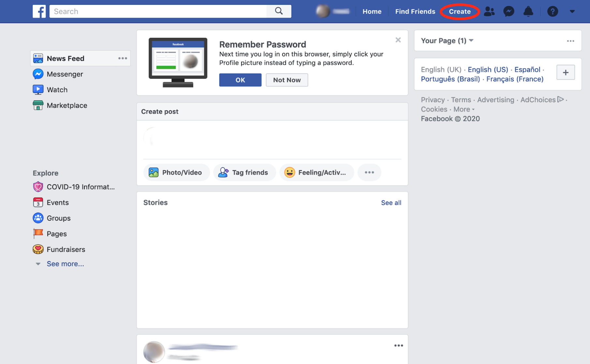The height and width of the screenshot is (364, 590).
Task: Select News Feed in left sidebar
Action: [x=80, y=58]
